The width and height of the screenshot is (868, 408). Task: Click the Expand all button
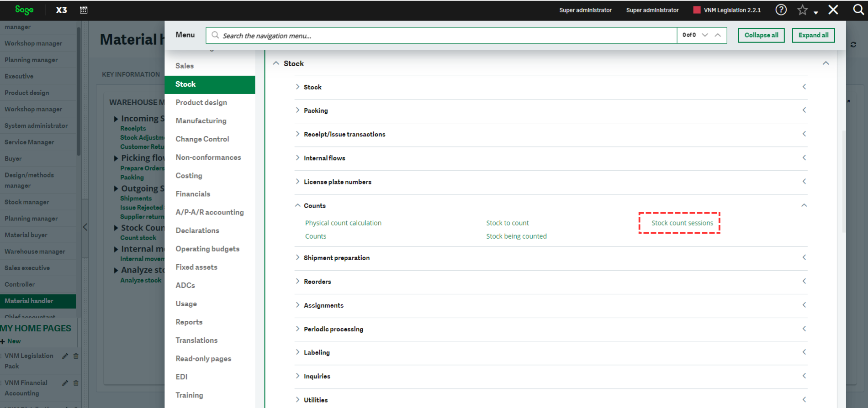(813, 35)
